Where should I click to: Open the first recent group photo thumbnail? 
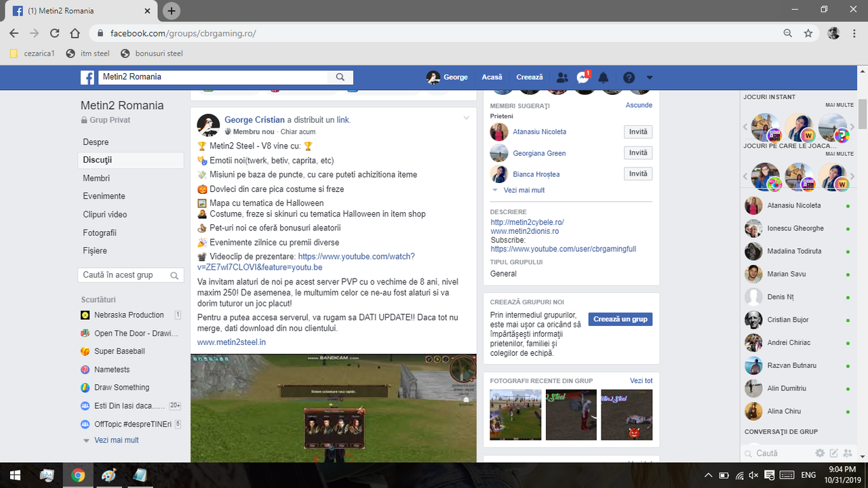[x=515, y=415]
